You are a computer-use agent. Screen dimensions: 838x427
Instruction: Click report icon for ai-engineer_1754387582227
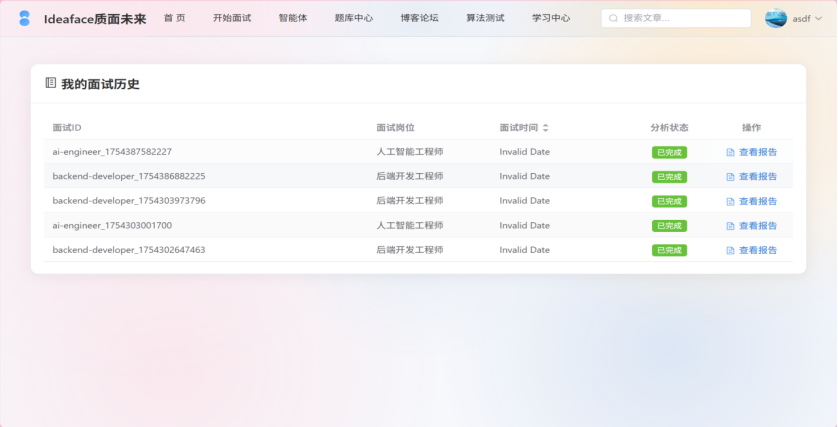pos(730,153)
